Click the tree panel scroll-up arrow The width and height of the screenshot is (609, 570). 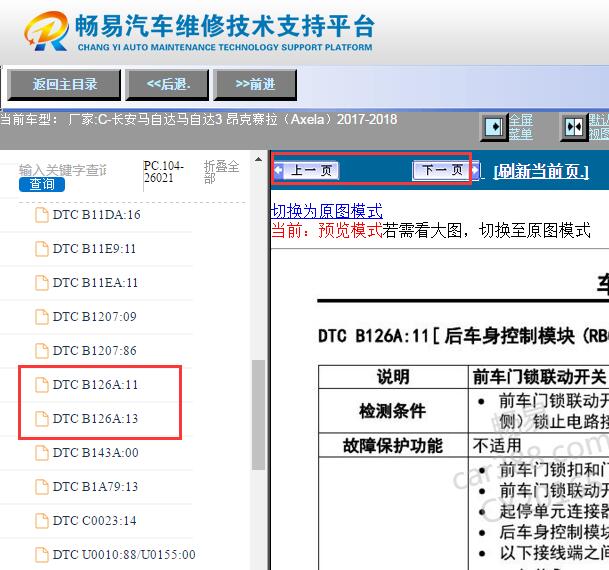point(258,159)
